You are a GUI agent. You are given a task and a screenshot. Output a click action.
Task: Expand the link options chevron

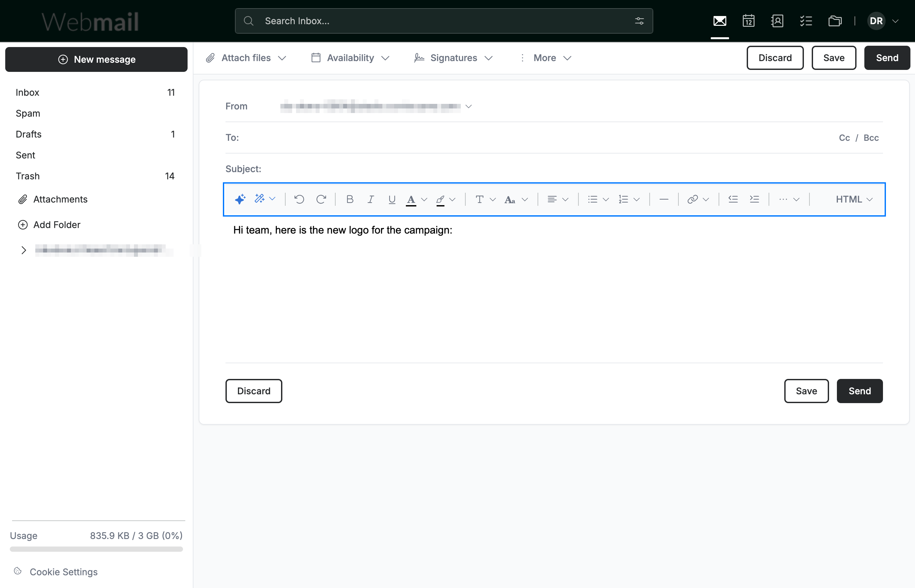[x=706, y=199]
